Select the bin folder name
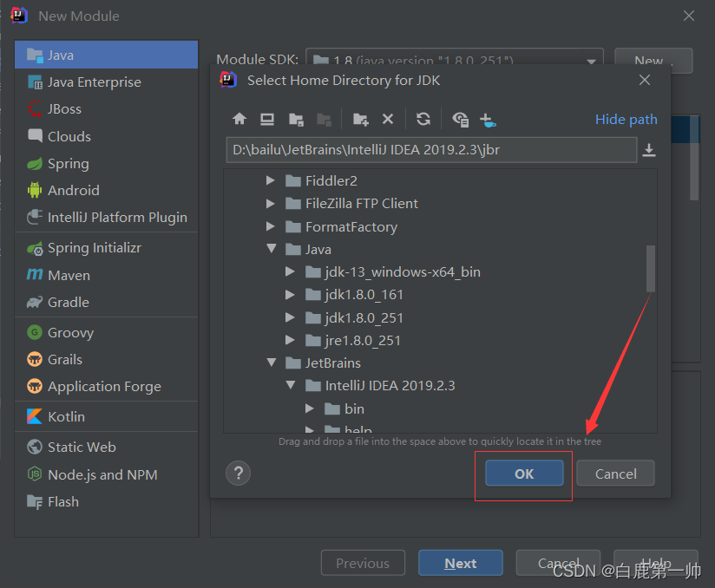Screen dimensions: 715x588 (x=354, y=408)
